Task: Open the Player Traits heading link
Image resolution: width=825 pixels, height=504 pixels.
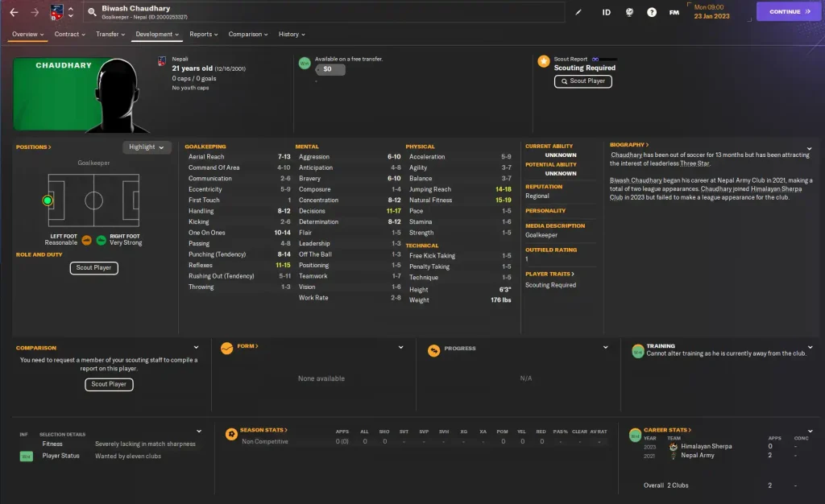Action: [x=549, y=274]
